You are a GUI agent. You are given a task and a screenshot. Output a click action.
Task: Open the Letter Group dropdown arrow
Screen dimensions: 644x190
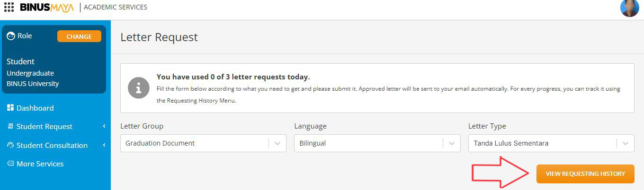[277, 143]
